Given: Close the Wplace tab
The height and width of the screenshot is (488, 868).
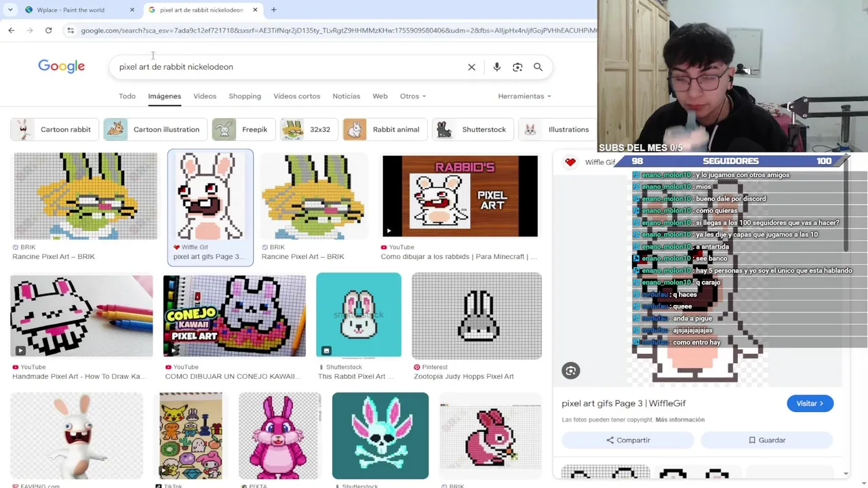Looking at the screenshot, I should (132, 9).
